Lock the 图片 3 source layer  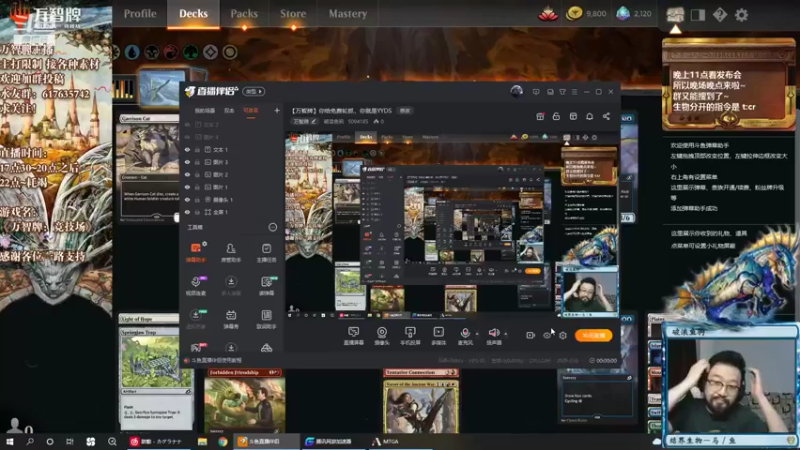pos(197,162)
